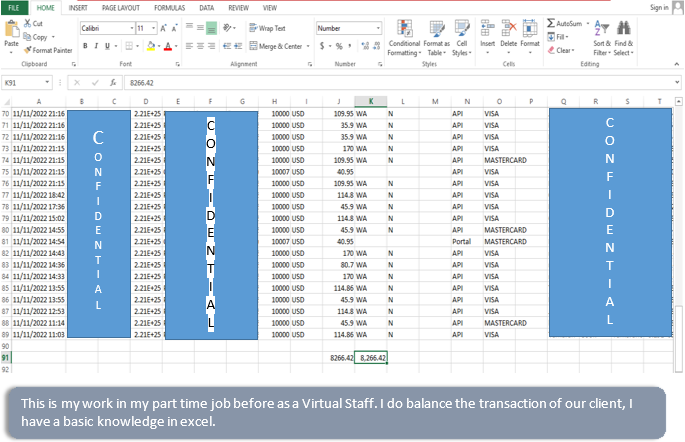Click Merge & Center button
Image resolution: width=685 pixels, height=442 pixels.
pos(276,46)
